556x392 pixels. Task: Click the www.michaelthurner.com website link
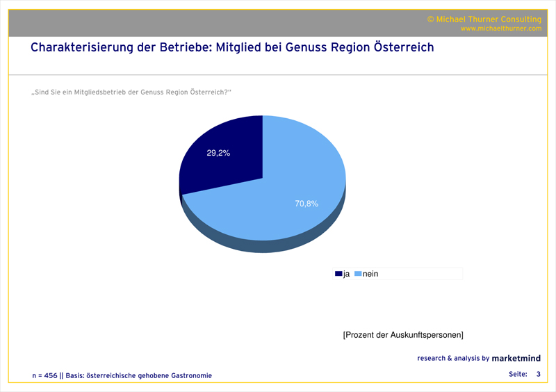pyautogui.click(x=500, y=28)
